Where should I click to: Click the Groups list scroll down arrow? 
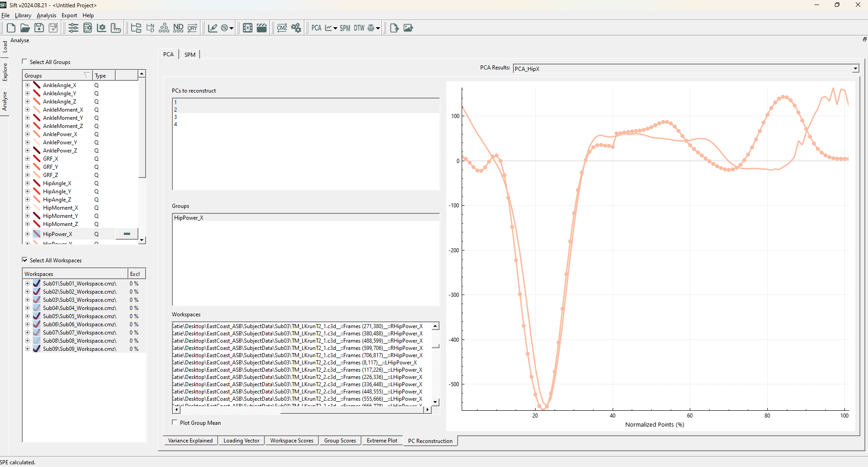coord(142,240)
